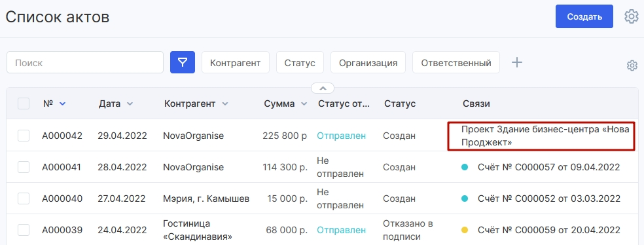The image size is (644, 245).
Task: Toggle the select-all checkbox in header
Action: click(x=24, y=104)
